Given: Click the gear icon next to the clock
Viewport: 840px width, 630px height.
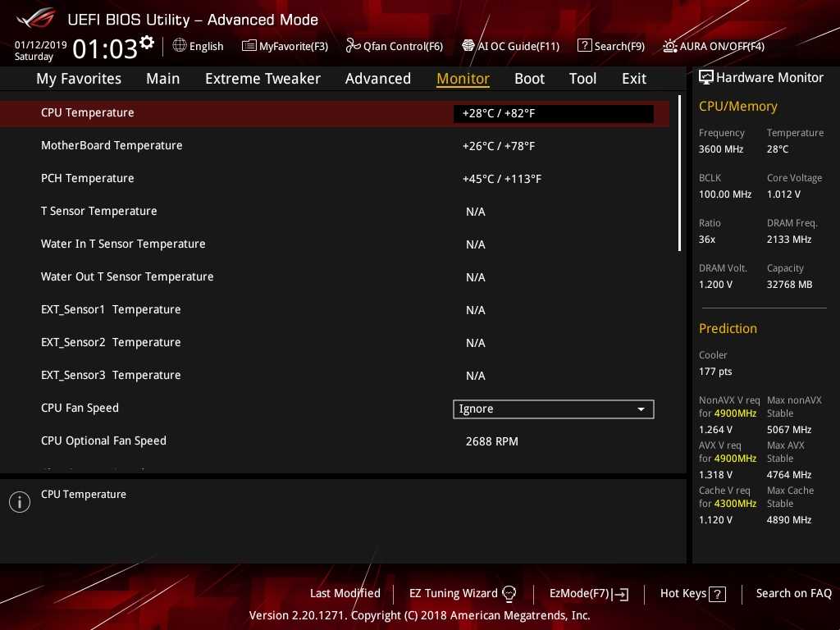Looking at the screenshot, I should pyautogui.click(x=147, y=42).
